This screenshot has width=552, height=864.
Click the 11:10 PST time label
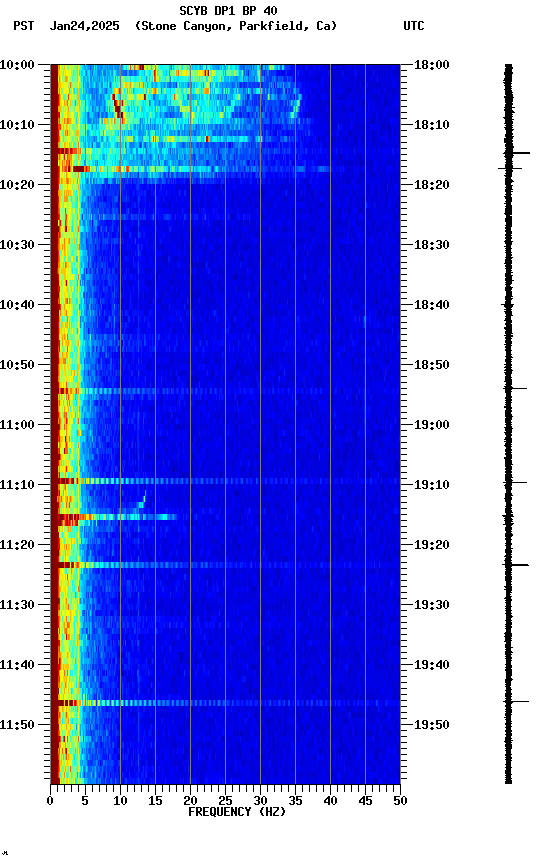[17, 485]
